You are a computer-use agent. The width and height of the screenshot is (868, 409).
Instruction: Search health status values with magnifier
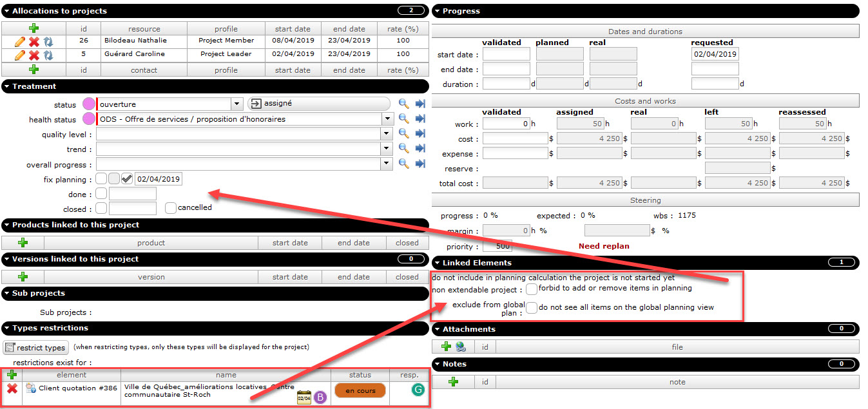[x=404, y=119]
